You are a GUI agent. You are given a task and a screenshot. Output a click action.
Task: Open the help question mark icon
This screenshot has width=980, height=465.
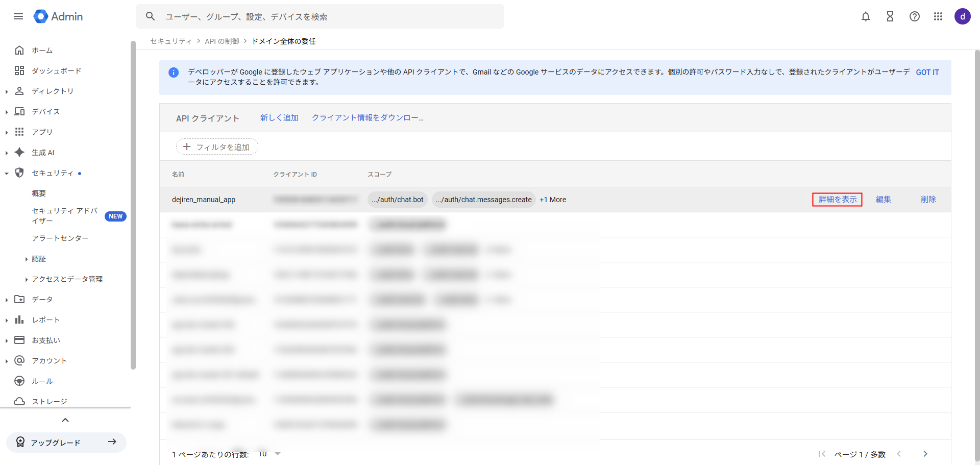tap(914, 16)
